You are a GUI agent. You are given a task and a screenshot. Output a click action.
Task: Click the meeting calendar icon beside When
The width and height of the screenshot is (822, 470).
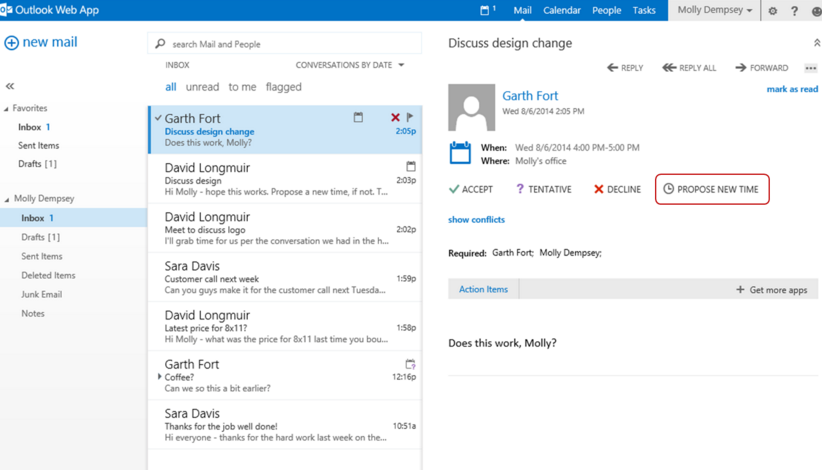click(460, 153)
